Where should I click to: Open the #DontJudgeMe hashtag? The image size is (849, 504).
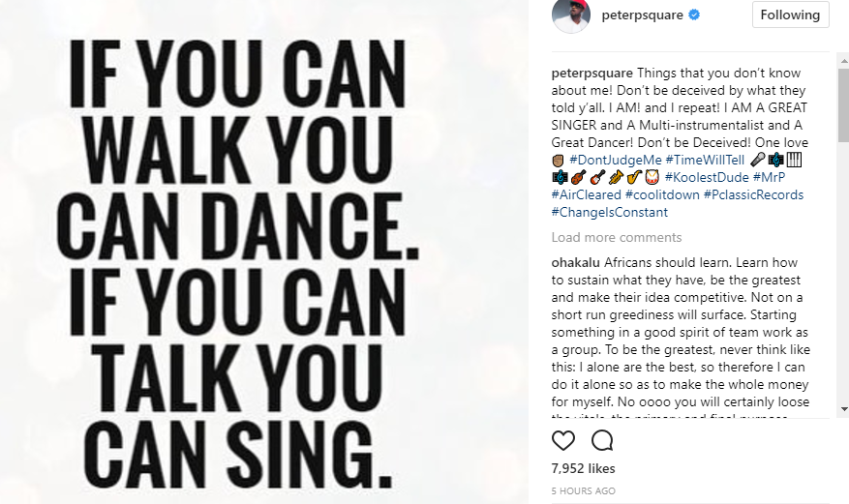[614, 160]
